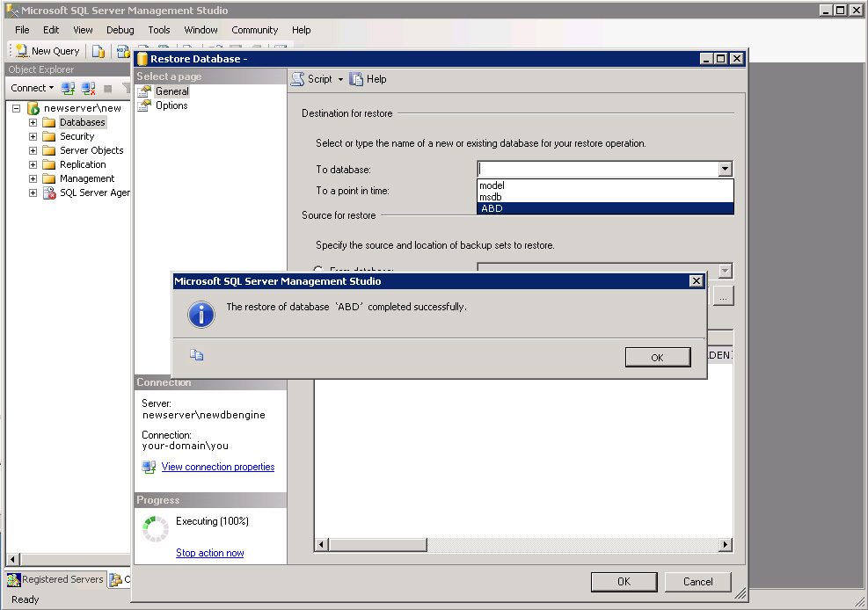Open the Community menu
The image size is (868, 610).
tap(255, 30)
